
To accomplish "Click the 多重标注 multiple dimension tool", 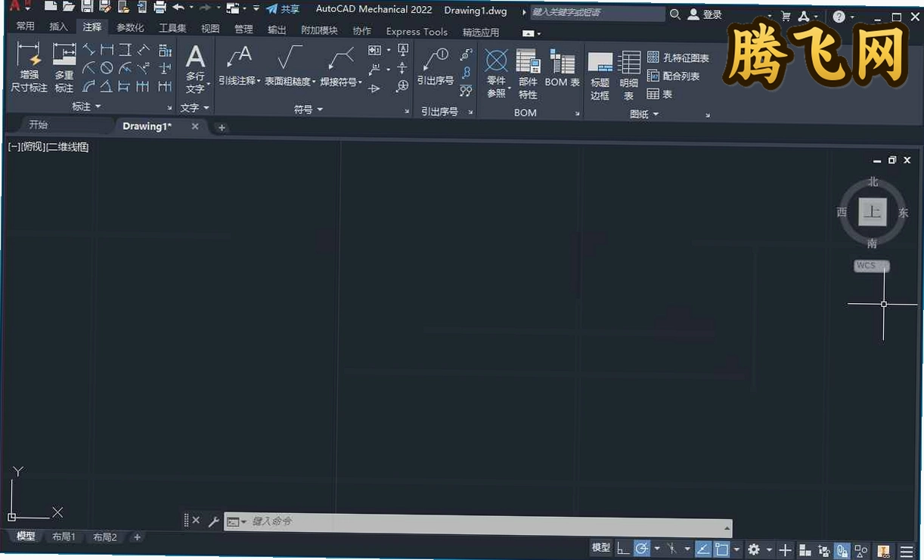I will [64, 67].
